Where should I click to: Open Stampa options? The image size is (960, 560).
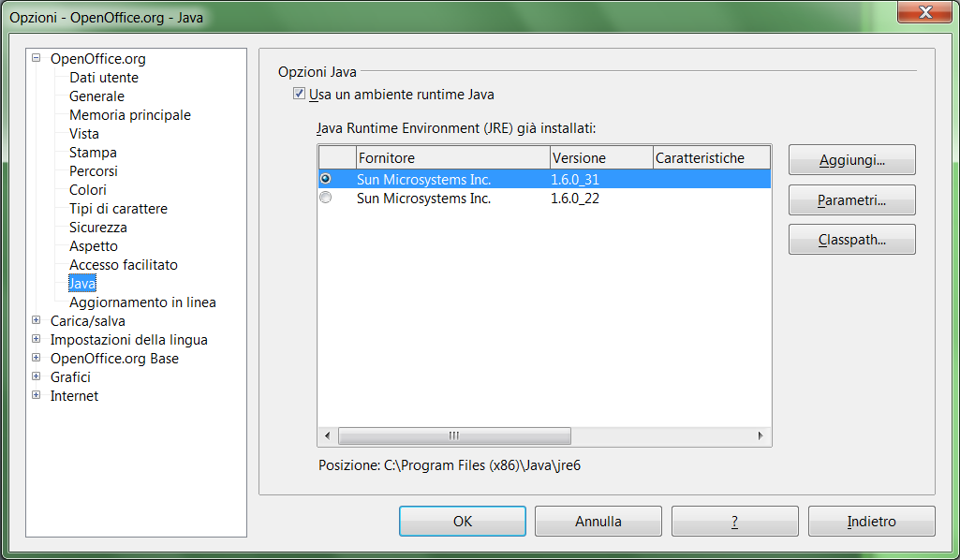[93, 153]
